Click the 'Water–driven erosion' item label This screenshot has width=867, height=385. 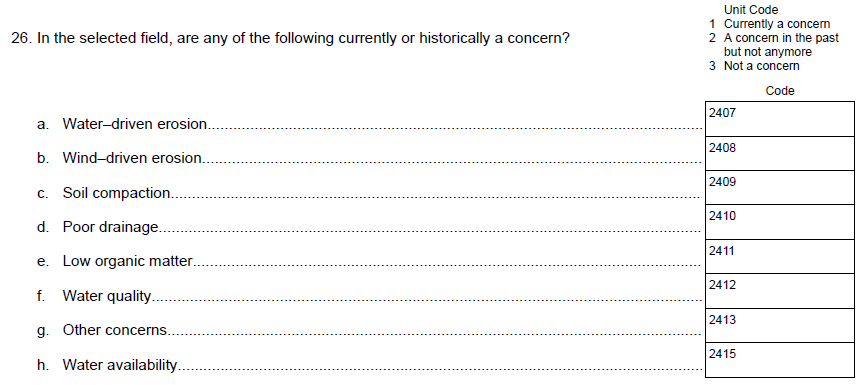point(134,124)
